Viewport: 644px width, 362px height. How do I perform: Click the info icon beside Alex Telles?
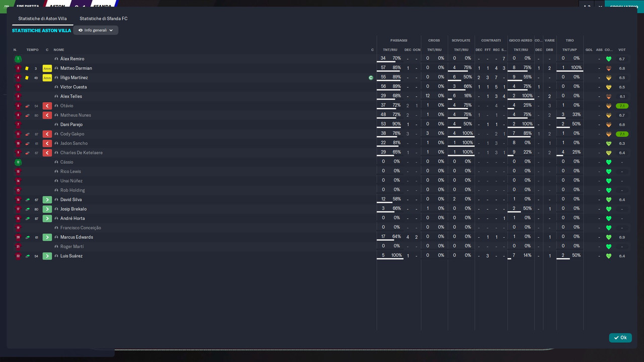pyautogui.click(x=56, y=97)
